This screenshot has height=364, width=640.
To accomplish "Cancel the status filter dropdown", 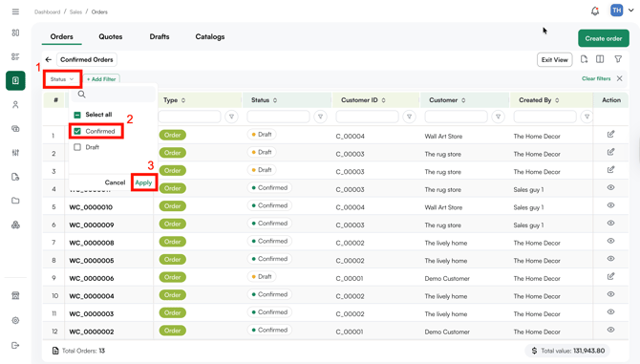I will click(115, 182).
